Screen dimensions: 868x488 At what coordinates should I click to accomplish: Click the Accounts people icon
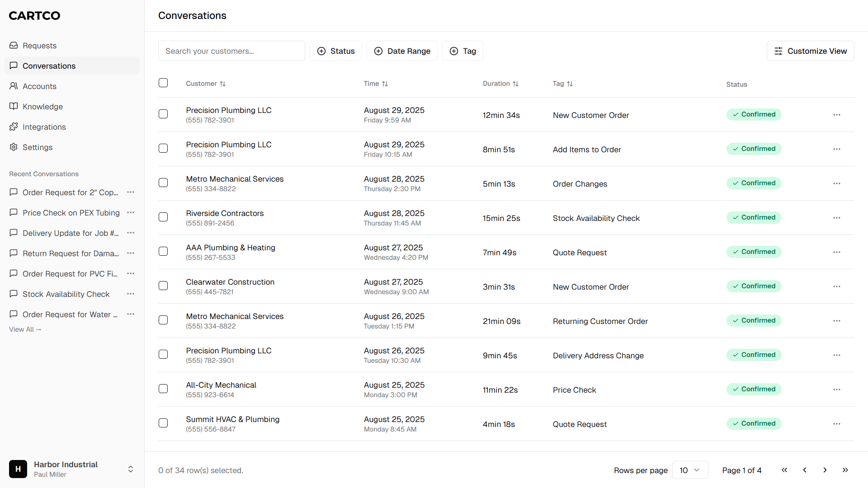[x=14, y=86]
